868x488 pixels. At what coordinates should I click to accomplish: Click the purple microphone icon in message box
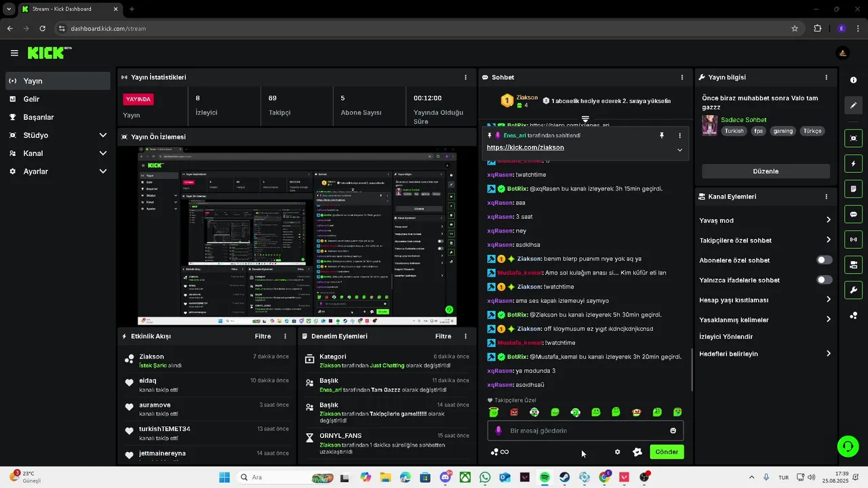pyautogui.click(x=498, y=430)
